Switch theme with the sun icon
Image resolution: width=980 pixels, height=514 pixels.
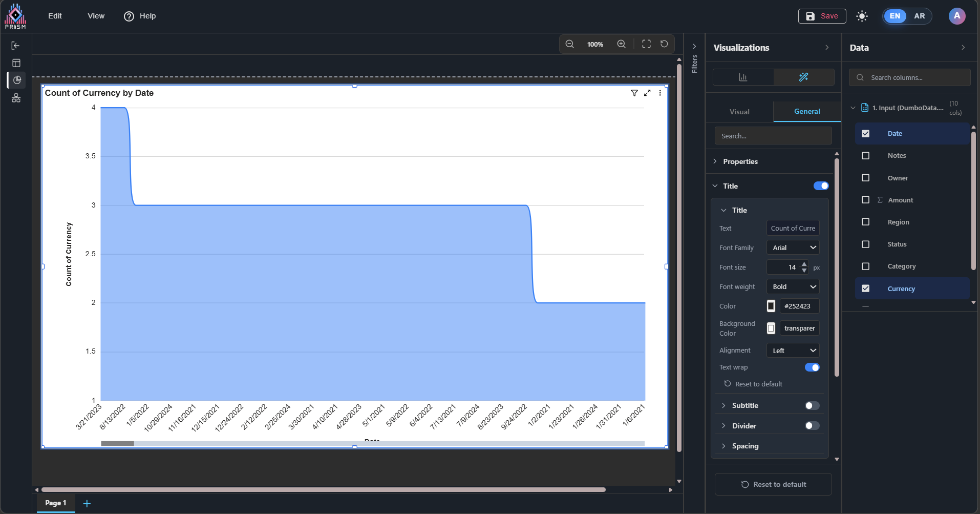coord(862,16)
